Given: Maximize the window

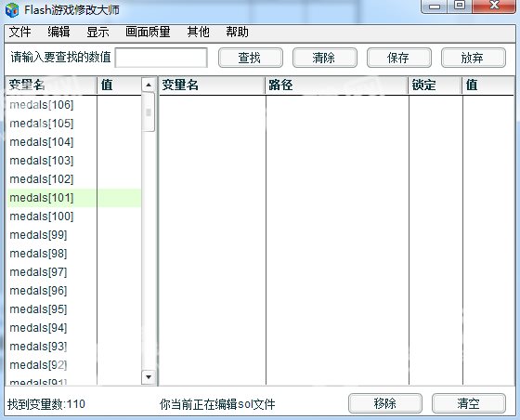Looking at the screenshot, I should 460,6.
